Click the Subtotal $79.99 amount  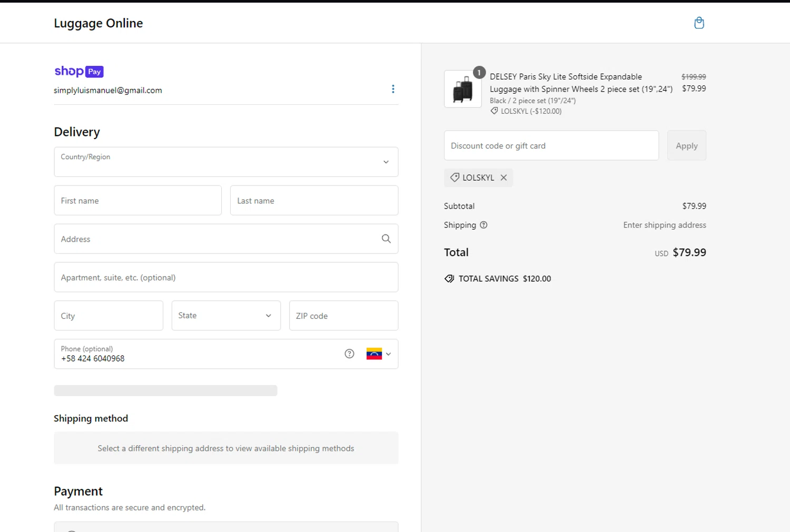[694, 206]
